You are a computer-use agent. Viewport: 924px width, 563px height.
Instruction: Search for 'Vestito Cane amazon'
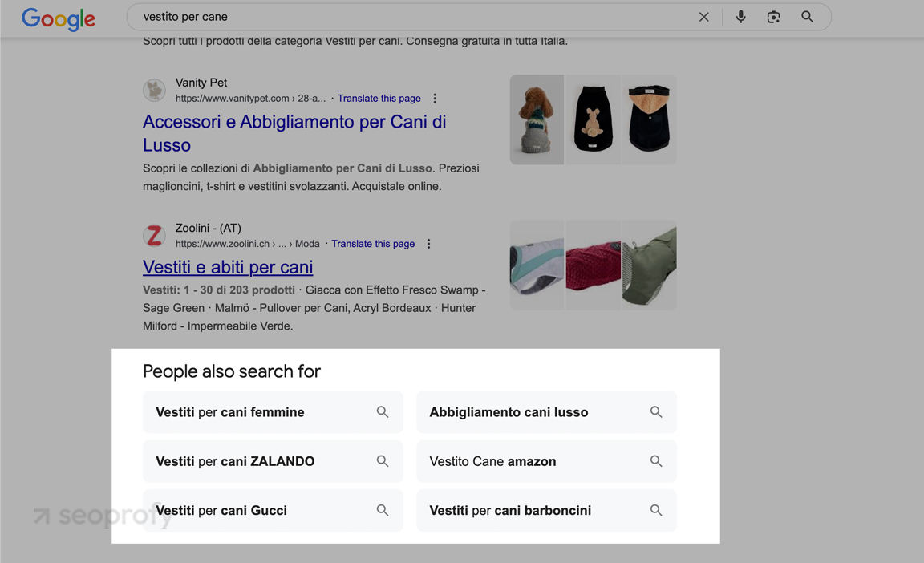click(546, 461)
